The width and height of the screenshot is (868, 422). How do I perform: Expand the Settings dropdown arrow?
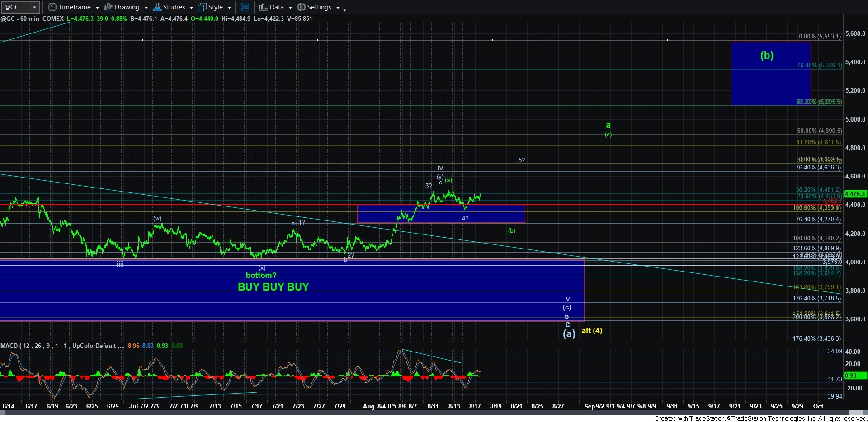coord(338,8)
